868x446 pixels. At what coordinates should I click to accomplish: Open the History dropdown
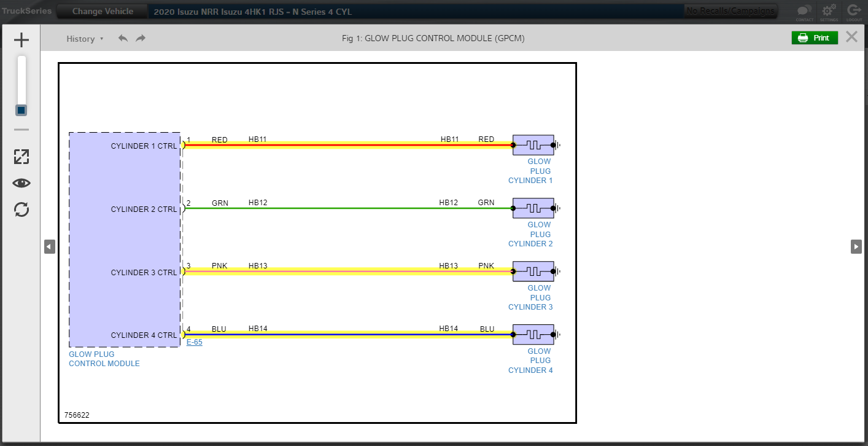point(85,39)
